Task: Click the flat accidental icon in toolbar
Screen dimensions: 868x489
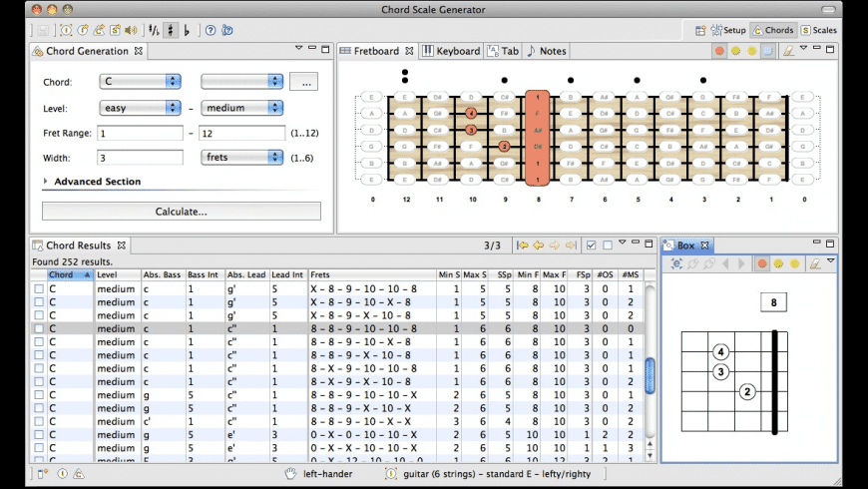Action: 189,30
